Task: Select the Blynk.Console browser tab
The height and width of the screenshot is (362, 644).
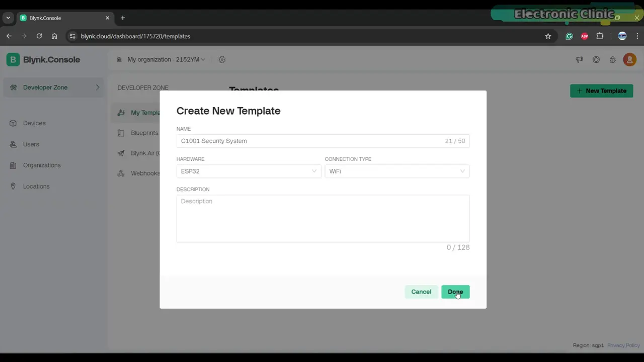Action: (65, 18)
